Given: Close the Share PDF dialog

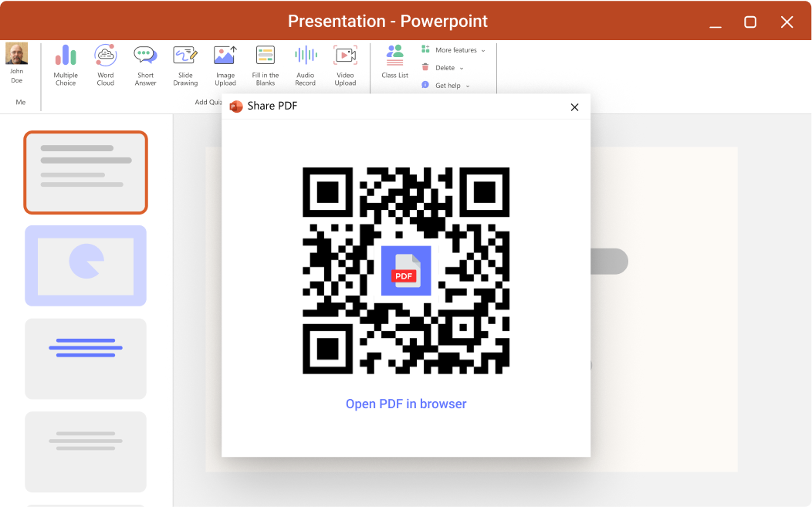Looking at the screenshot, I should pos(574,107).
